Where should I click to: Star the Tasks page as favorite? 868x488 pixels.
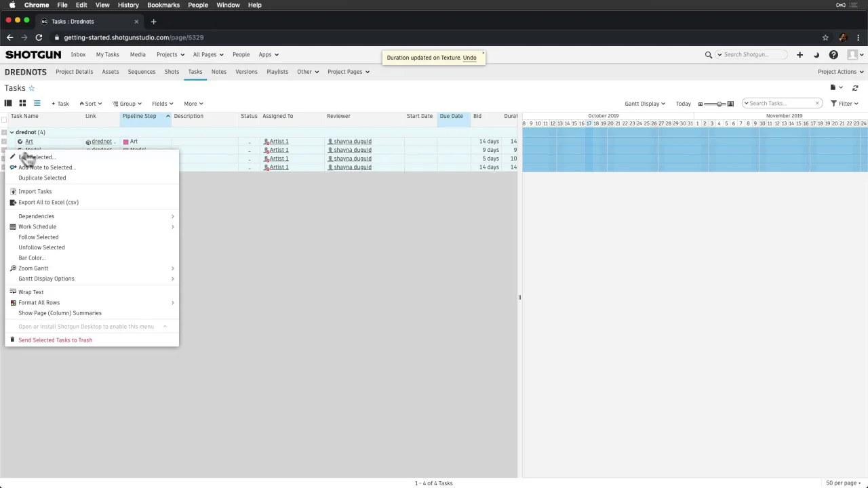tap(31, 88)
